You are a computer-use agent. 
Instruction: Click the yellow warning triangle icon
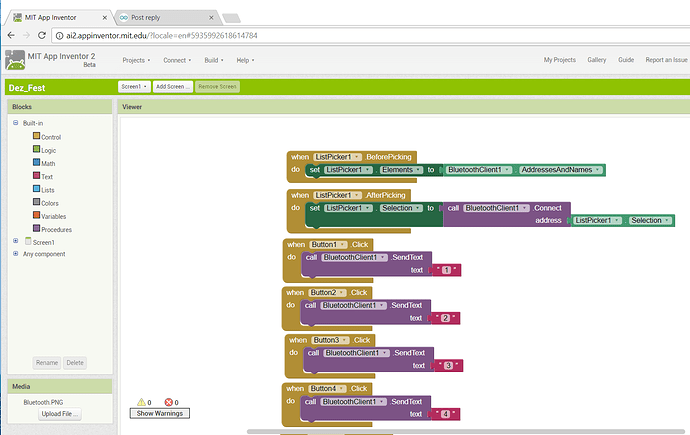[141, 402]
